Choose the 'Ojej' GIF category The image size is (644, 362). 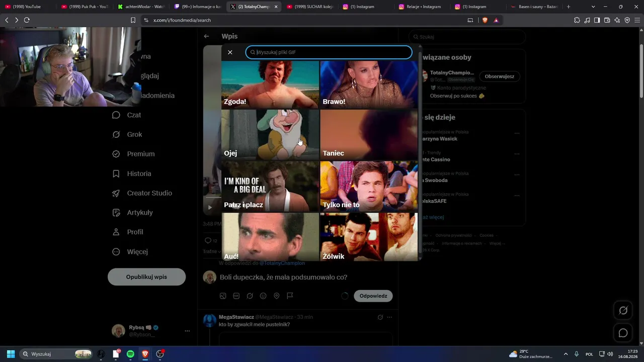tap(270, 135)
